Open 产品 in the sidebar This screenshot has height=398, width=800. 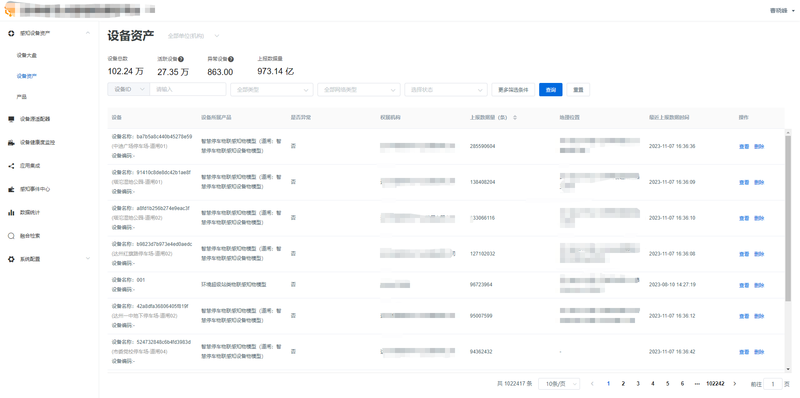21,97
